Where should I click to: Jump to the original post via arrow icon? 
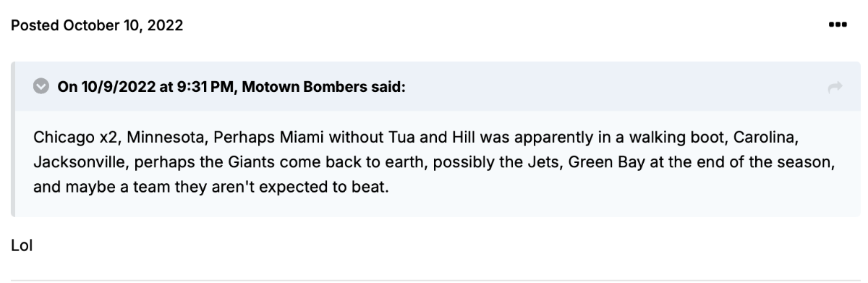835,87
